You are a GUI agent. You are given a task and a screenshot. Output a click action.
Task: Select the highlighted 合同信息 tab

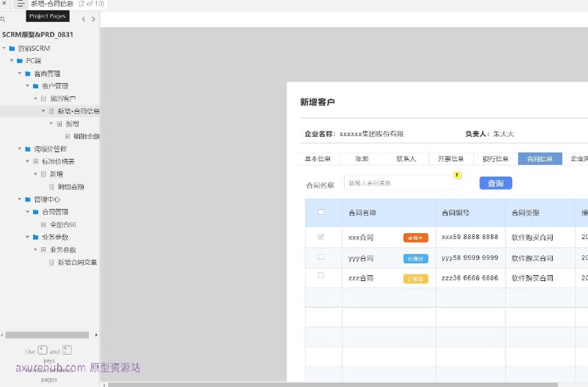tap(540, 159)
